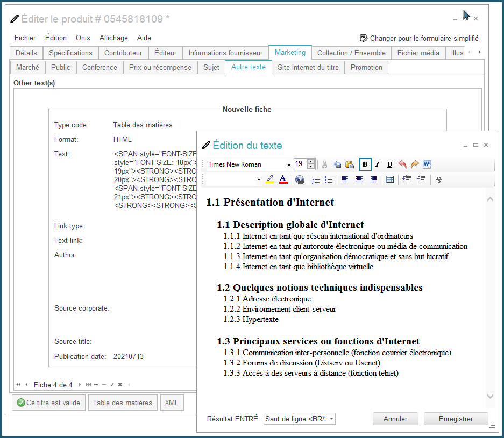Screen dimensions: 504x438
Task: Go to previous fiche record
Action: (x=27, y=384)
